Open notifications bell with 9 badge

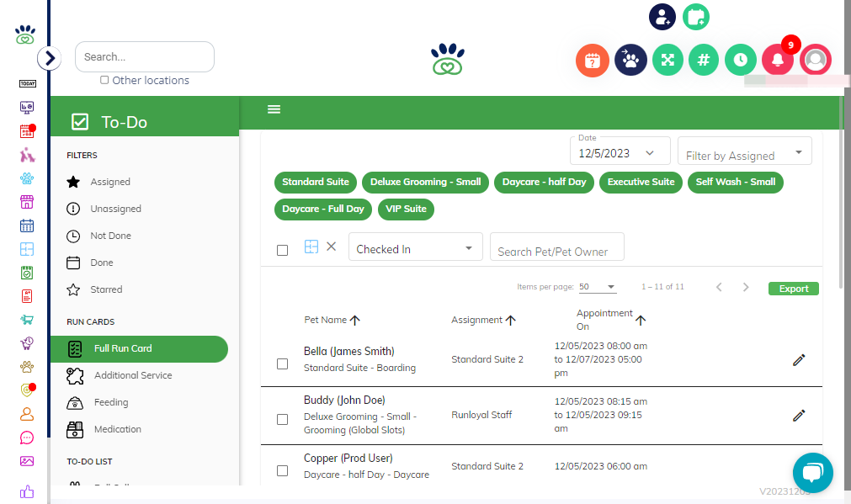click(x=778, y=60)
